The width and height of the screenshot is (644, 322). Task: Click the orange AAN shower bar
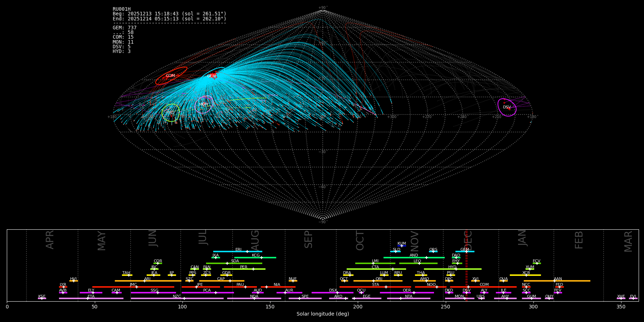pos(557,281)
